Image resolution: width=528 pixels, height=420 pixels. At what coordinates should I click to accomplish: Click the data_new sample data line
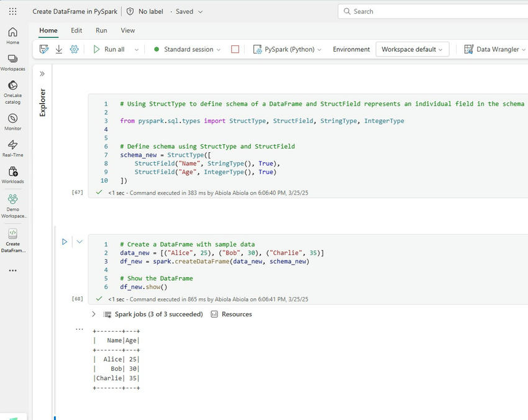[x=222, y=253]
